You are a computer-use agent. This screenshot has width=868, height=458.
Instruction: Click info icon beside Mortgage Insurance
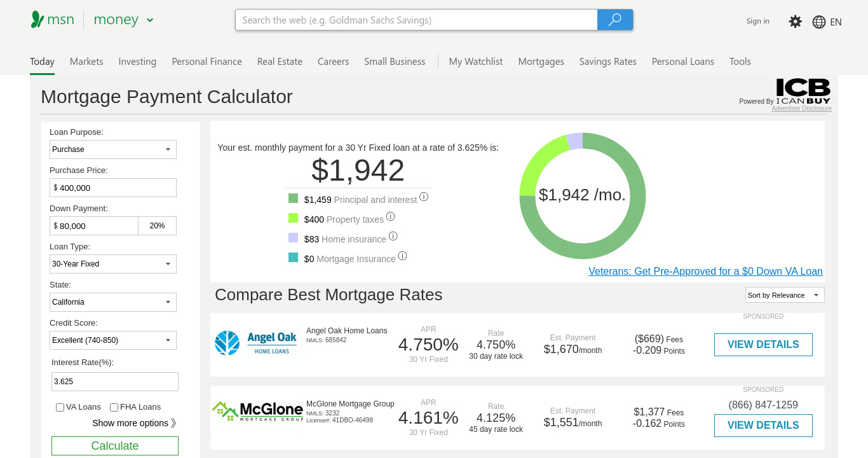click(x=402, y=256)
